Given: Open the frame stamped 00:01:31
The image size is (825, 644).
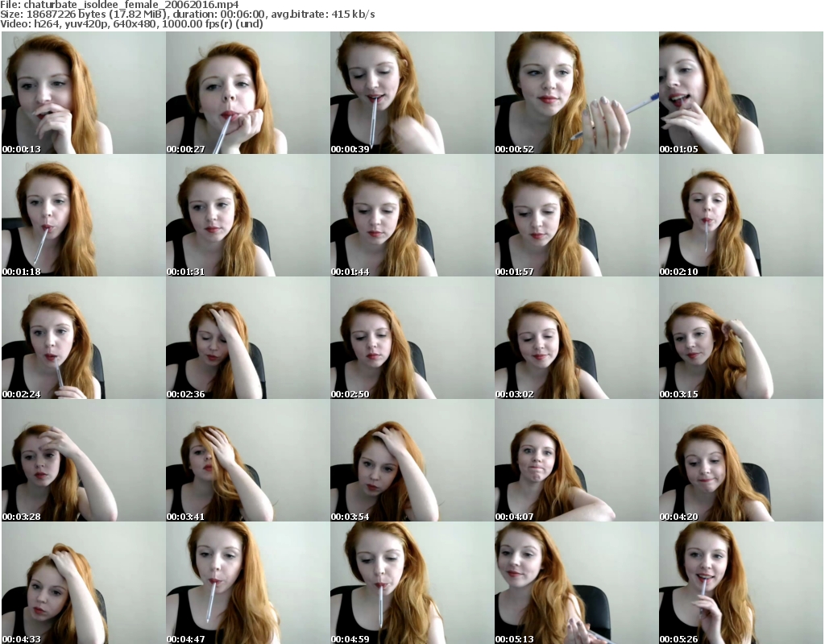Looking at the screenshot, I should click(x=248, y=215).
